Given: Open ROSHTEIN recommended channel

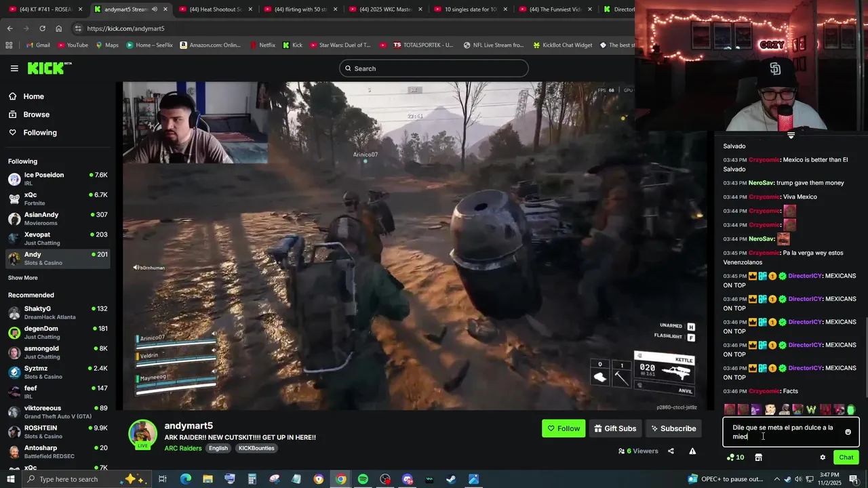Looking at the screenshot, I should [x=58, y=432].
